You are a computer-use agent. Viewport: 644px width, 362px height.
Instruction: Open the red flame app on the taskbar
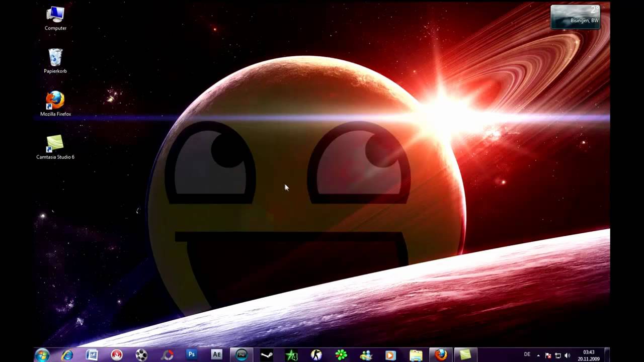click(x=117, y=355)
